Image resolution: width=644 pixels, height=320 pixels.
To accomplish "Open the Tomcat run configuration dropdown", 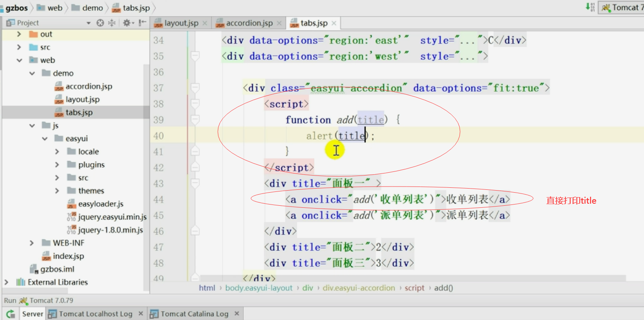I will coord(622,7).
